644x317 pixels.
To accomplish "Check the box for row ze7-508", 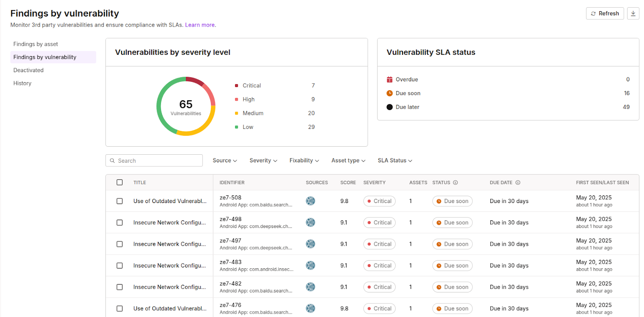I will (120, 201).
